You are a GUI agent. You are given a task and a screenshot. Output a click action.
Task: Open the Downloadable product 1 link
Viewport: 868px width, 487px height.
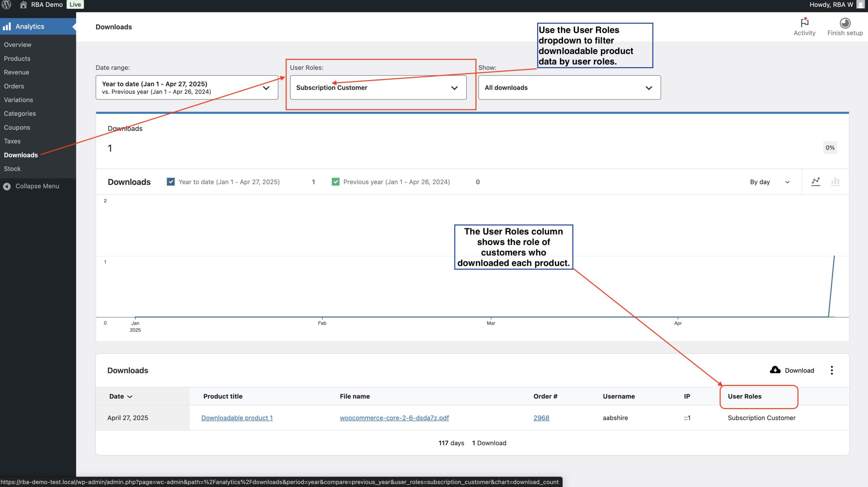pyautogui.click(x=237, y=418)
